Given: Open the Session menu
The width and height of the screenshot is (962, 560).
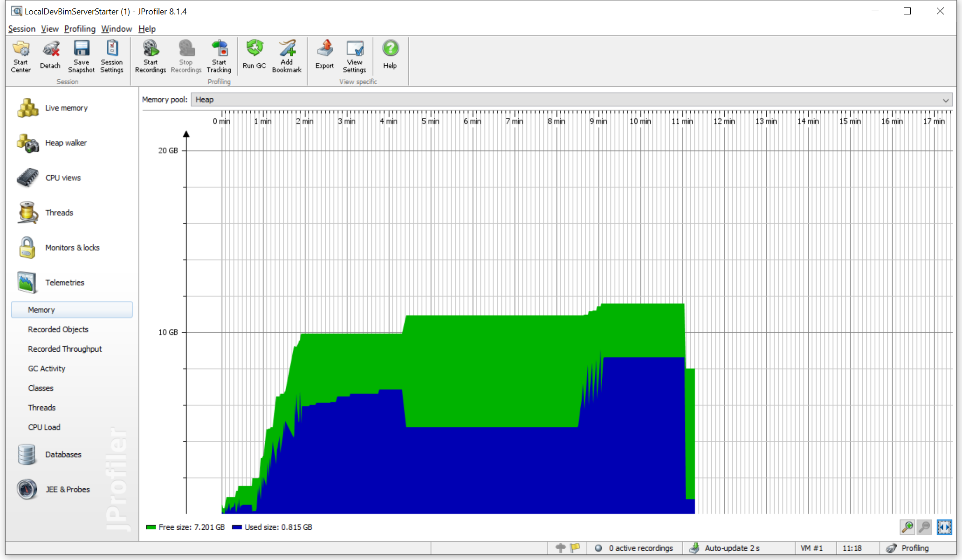Looking at the screenshot, I should pyautogui.click(x=21, y=29).
